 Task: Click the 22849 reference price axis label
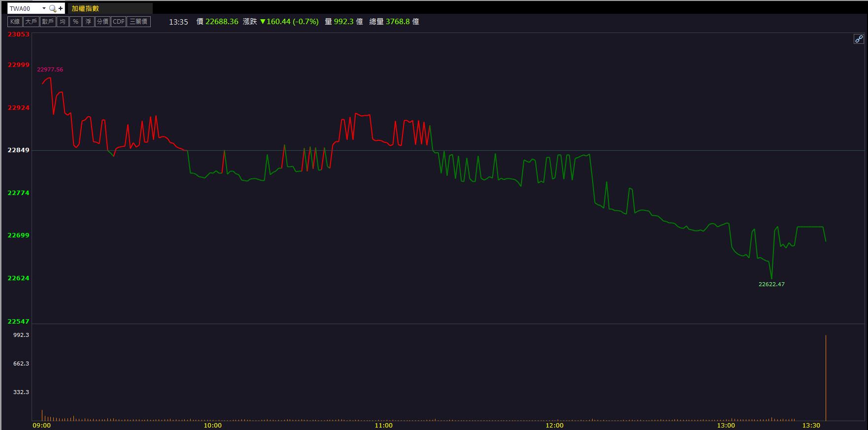click(19, 150)
